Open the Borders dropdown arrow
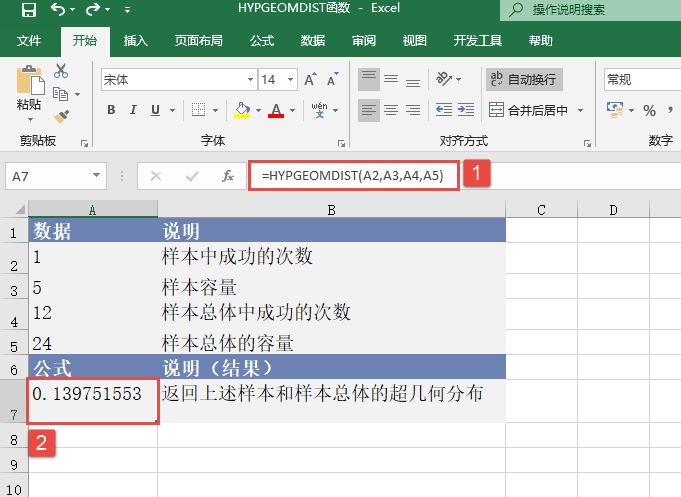The height and width of the screenshot is (497, 681). [x=215, y=110]
